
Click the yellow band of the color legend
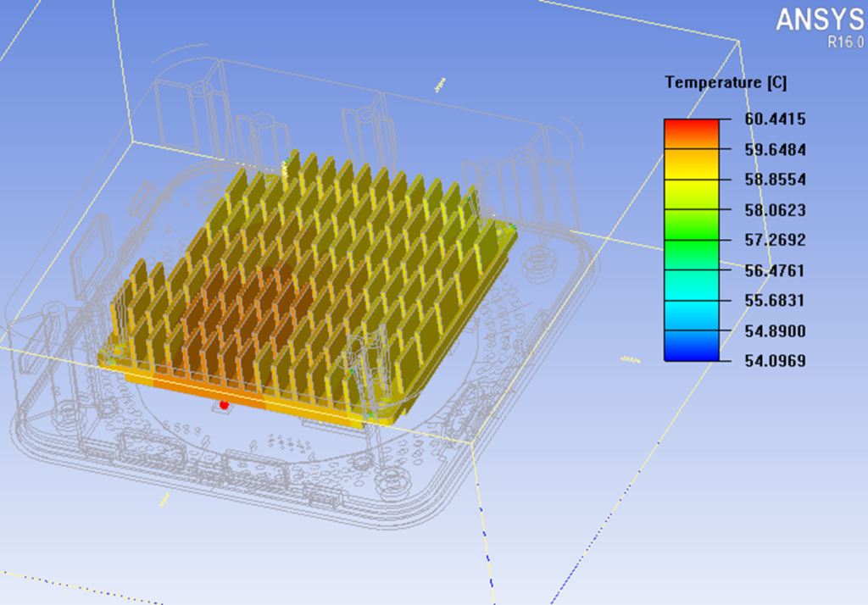coord(692,194)
